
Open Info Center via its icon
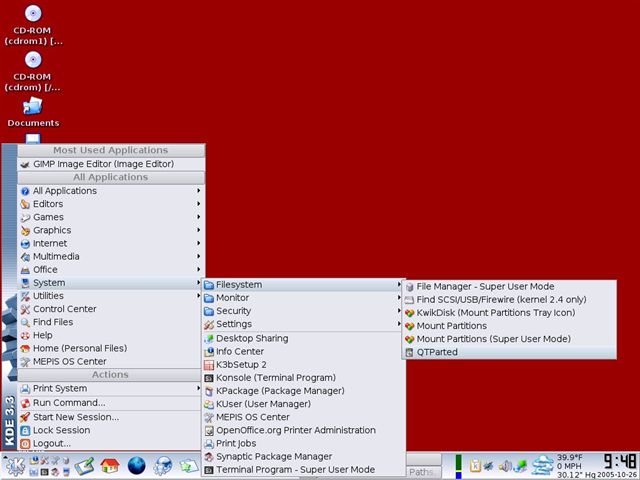[209, 351]
